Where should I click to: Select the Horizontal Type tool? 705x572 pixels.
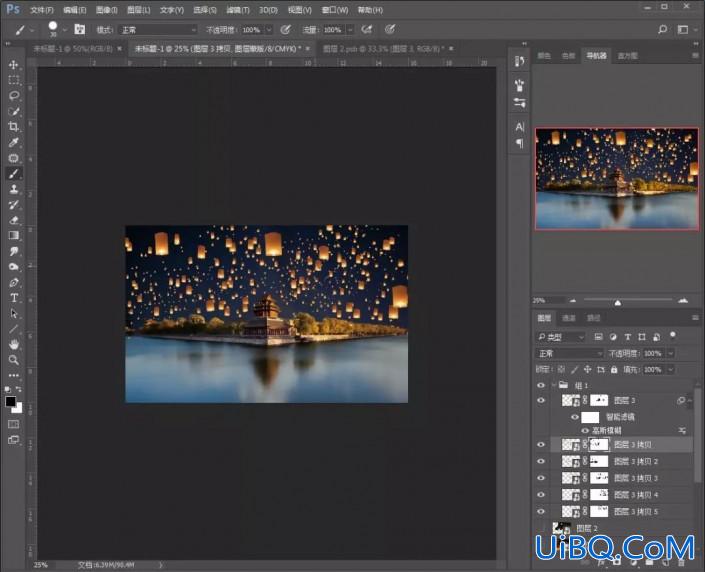tap(13, 298)
